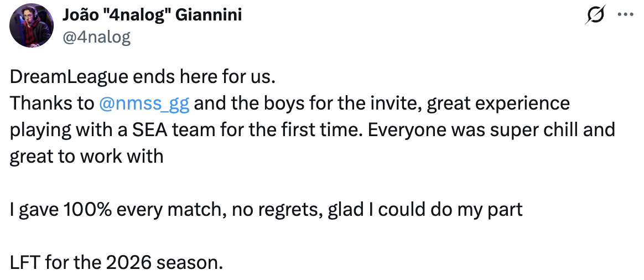Open the three-dot More options menu
644x280 pixels.
(625, 16)
